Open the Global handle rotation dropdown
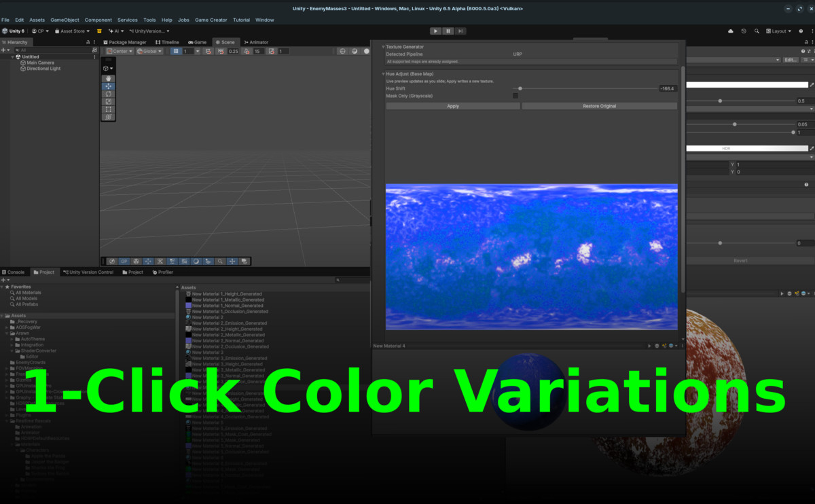The height and width of the screenshot is (504, 815). (x=149, y=51)
